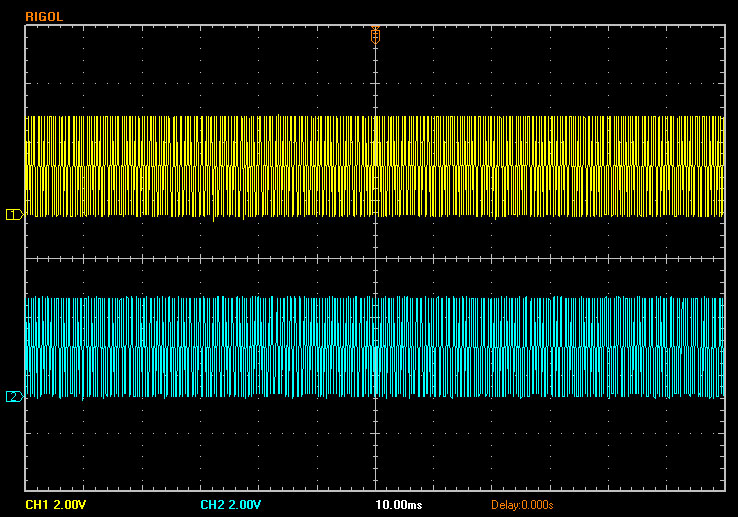Image resolution: width=738 pixels, height=517 pixels.
Task: Select the CH1 ground level marker
Action: click(14, 215)
